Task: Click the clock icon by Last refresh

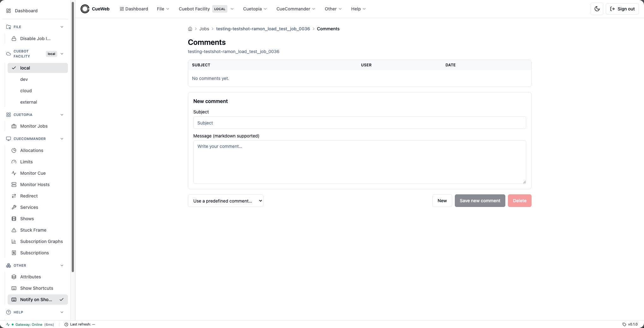Action: pos(66,325)
